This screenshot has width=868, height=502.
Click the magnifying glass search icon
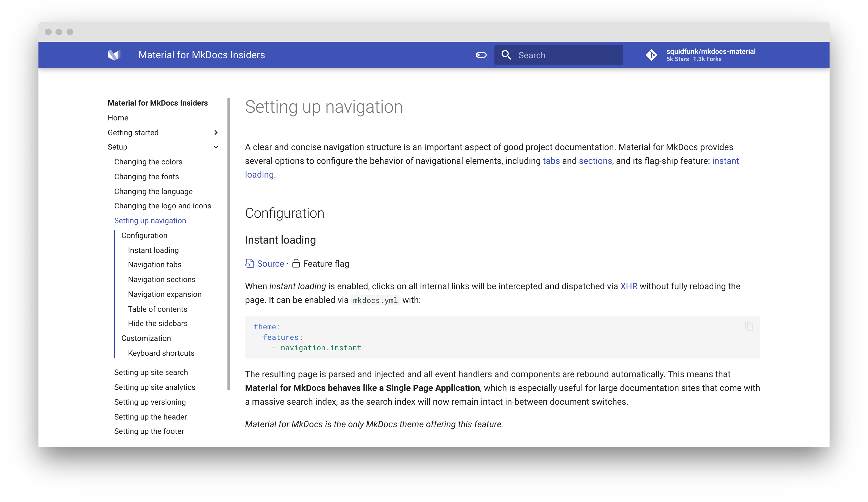click(506, 55)
